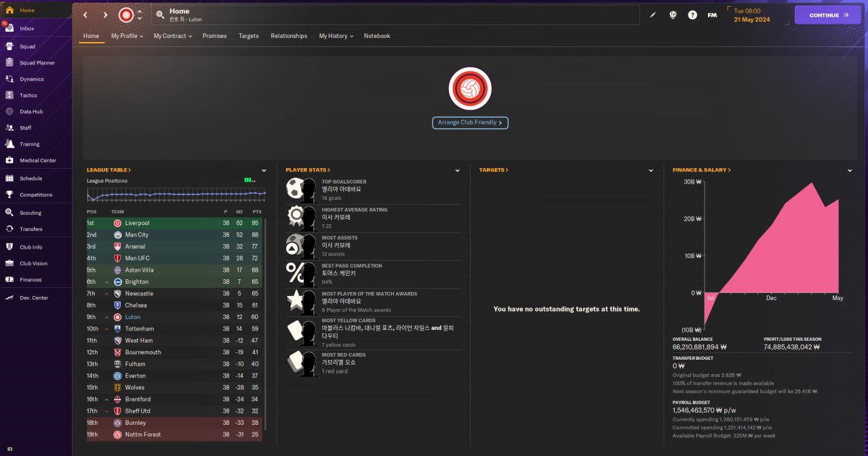This screenshot has width=868, height=456.
Task: Select Man City in league table
Action: [175, 234]
